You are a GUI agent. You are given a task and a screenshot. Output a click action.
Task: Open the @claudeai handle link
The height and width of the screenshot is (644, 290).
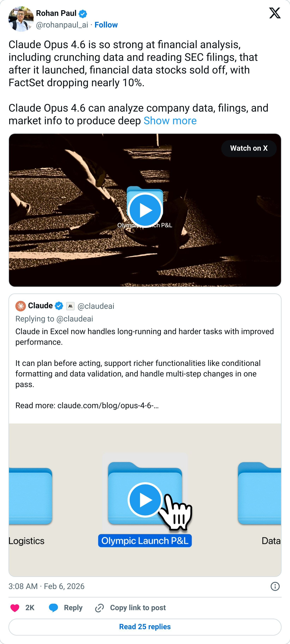point(96,306)
